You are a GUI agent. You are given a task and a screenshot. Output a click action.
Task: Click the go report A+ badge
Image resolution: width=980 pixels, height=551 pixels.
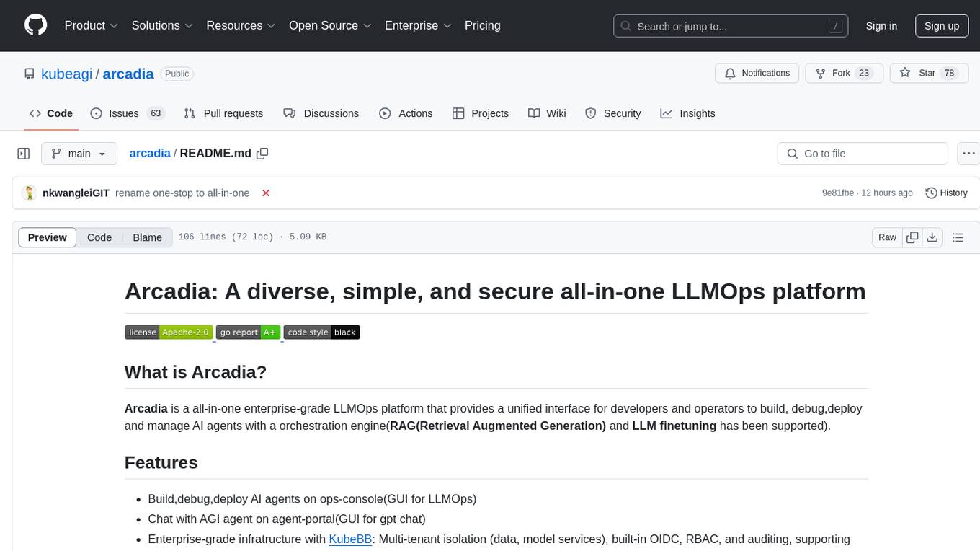click(248, 332)
